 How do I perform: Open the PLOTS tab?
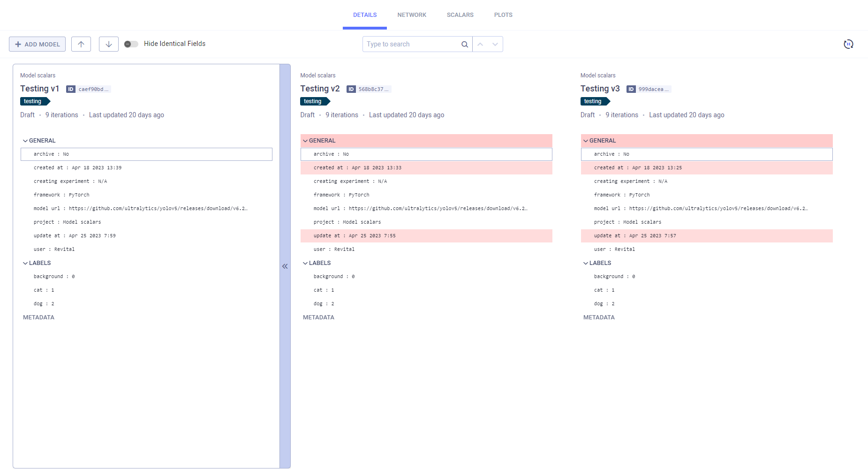tap(503, 15)
